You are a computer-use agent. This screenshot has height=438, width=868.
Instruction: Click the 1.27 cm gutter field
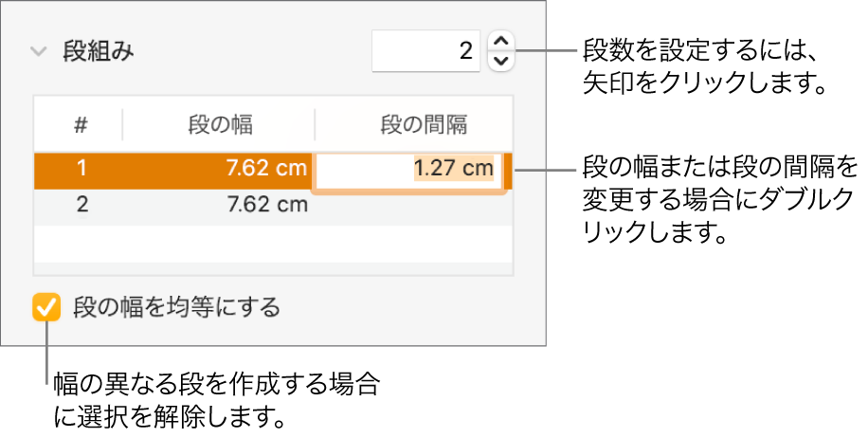[408, 170]
